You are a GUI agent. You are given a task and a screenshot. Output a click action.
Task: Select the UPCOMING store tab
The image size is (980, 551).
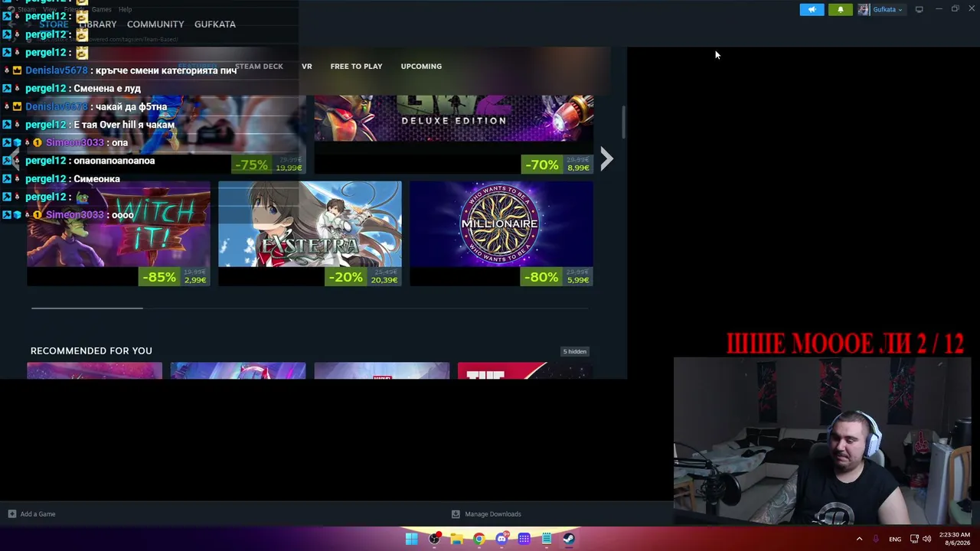click(421, 67)
